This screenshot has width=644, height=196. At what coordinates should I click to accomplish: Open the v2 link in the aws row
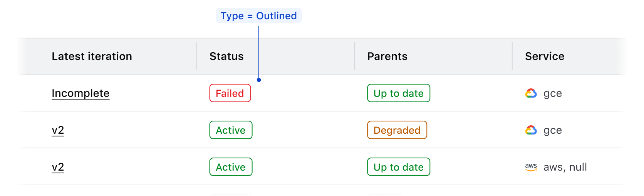58,167
